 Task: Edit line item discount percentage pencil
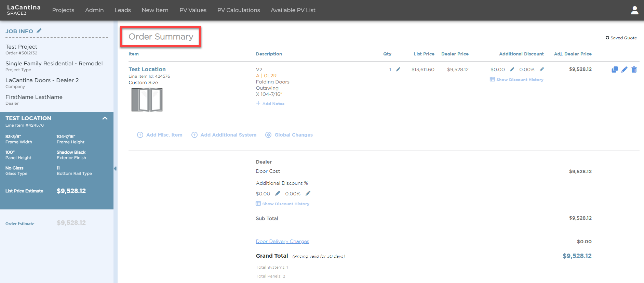tap(542, 69)
